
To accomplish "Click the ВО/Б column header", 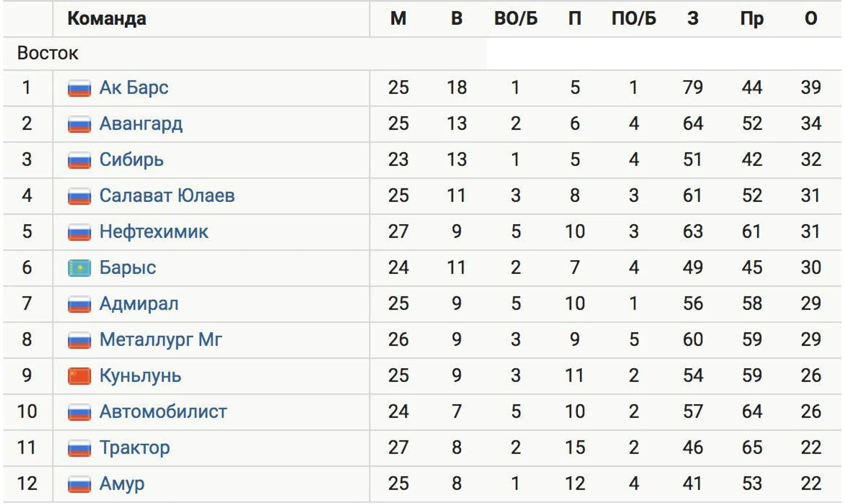I will click(516, 18).
